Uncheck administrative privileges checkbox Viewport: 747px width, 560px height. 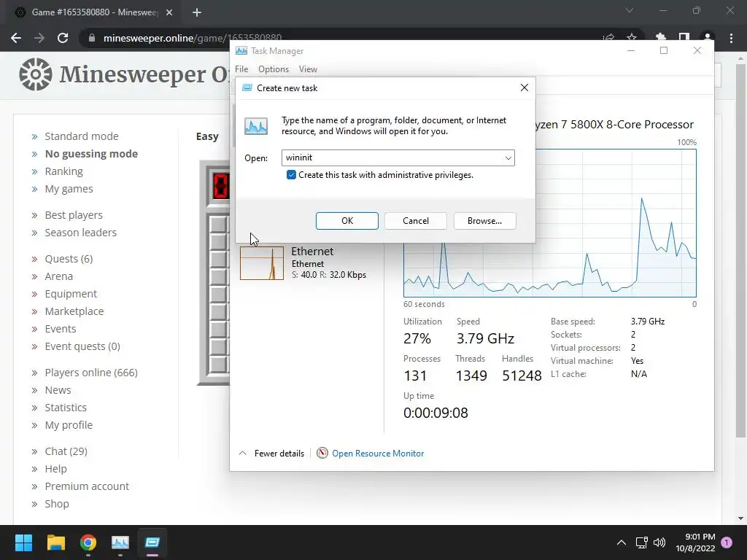(x=291, y=175)
